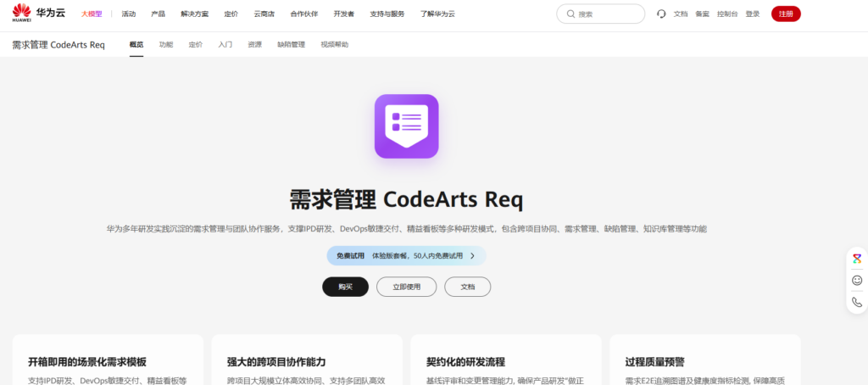Click the black 购买 button
Image resolution: width=868 pixels, height=385 pixels.
point(346,287)
